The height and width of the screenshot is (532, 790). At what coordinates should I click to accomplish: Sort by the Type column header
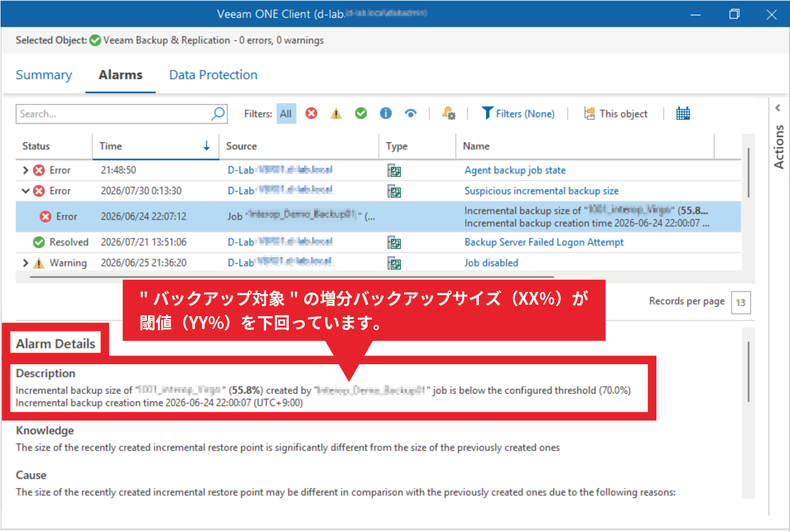(397, 146)
